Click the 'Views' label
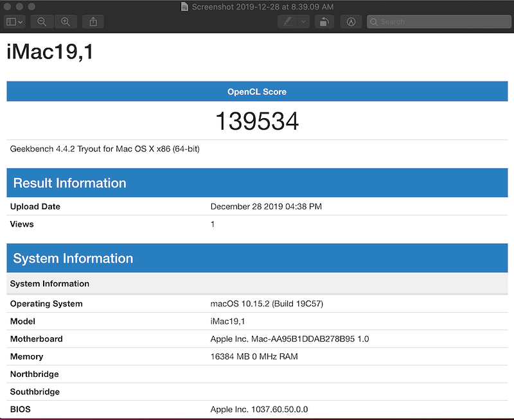Image resolution: width=514 pixels, height=420 pixels. [x=22, y=224]
